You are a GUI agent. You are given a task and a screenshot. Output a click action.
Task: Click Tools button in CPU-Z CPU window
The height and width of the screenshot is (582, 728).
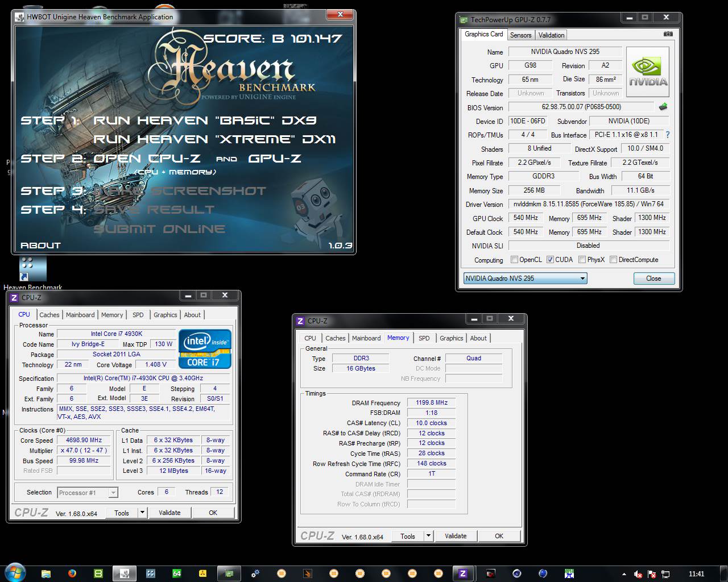pyautogui.click(x=122, y=513)
